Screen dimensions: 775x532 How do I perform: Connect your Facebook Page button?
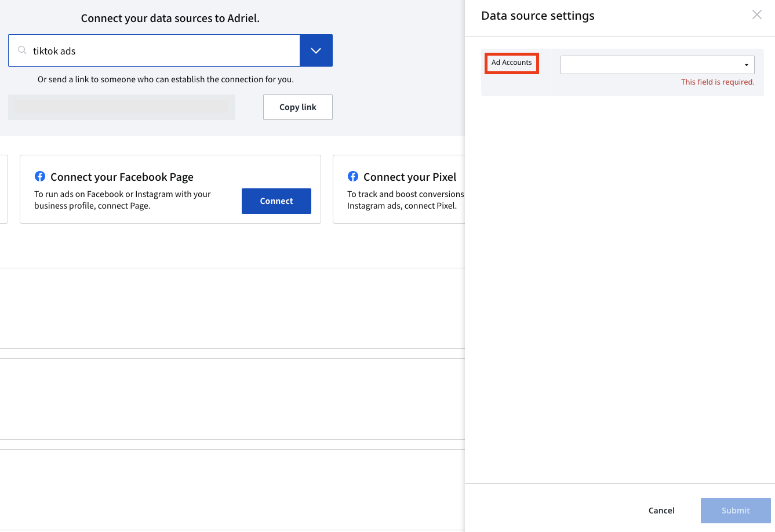276,201
